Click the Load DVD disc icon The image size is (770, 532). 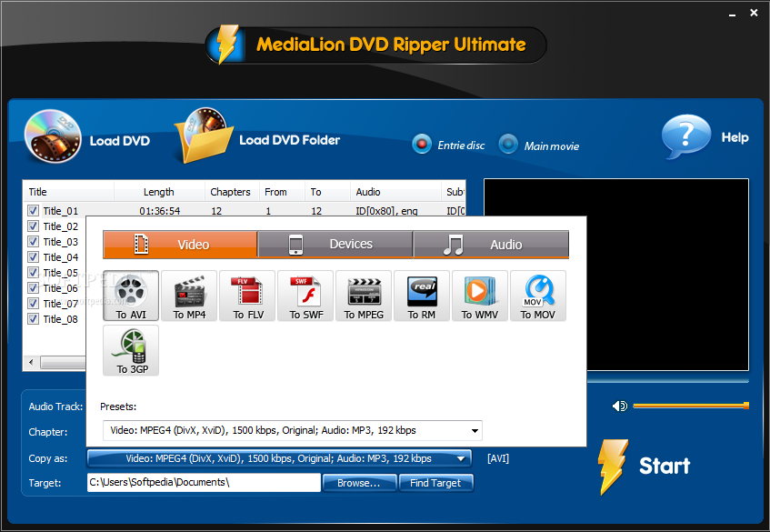tap(53, 136)
